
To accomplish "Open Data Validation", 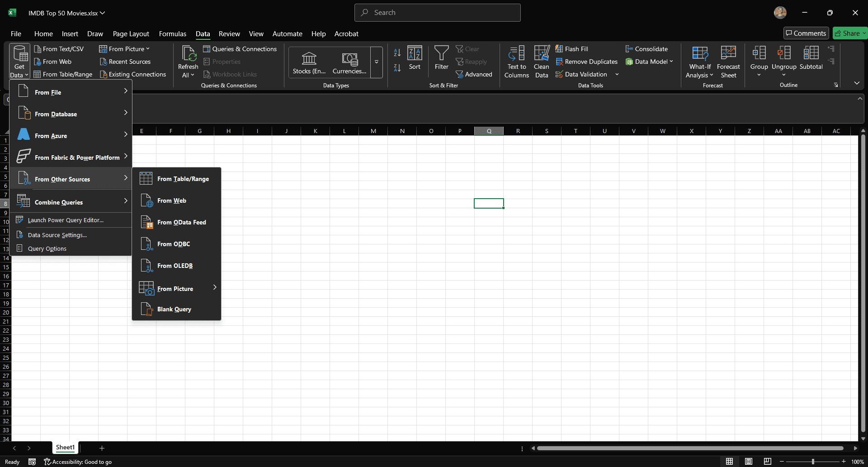I will 581,74.
